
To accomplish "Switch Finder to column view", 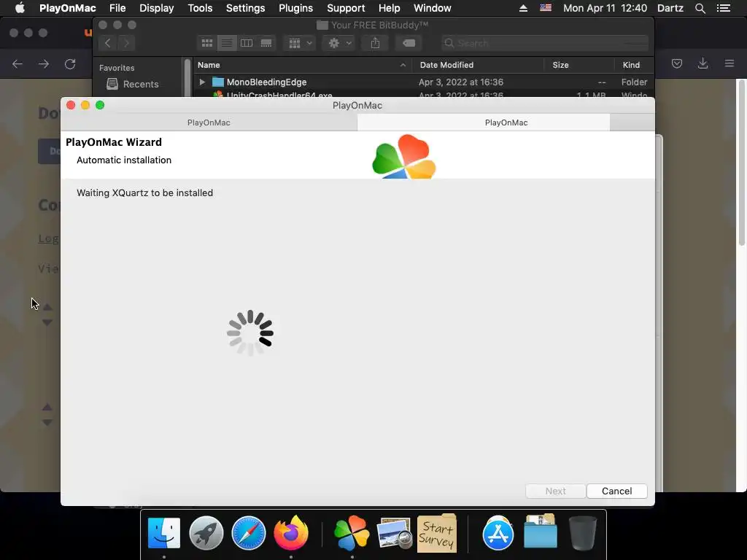I will pyautogui.click(x=247, y=43).
